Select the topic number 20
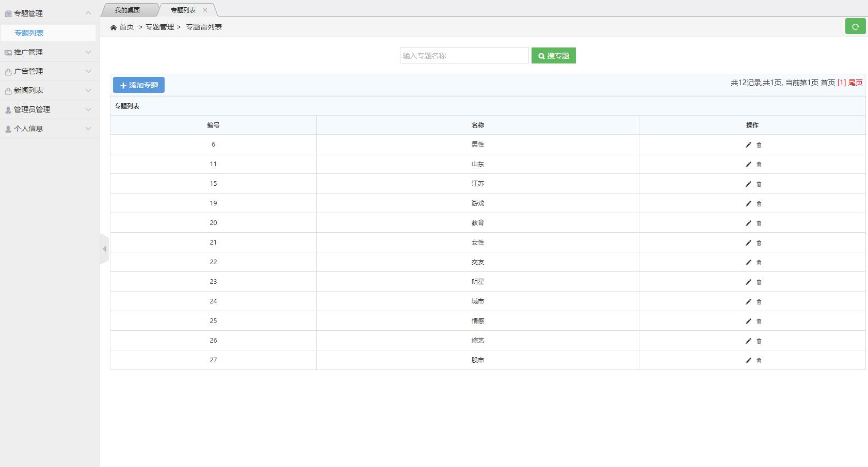This screenshot has height=467, width=868. pyautogui.click(x=213, y=223)
